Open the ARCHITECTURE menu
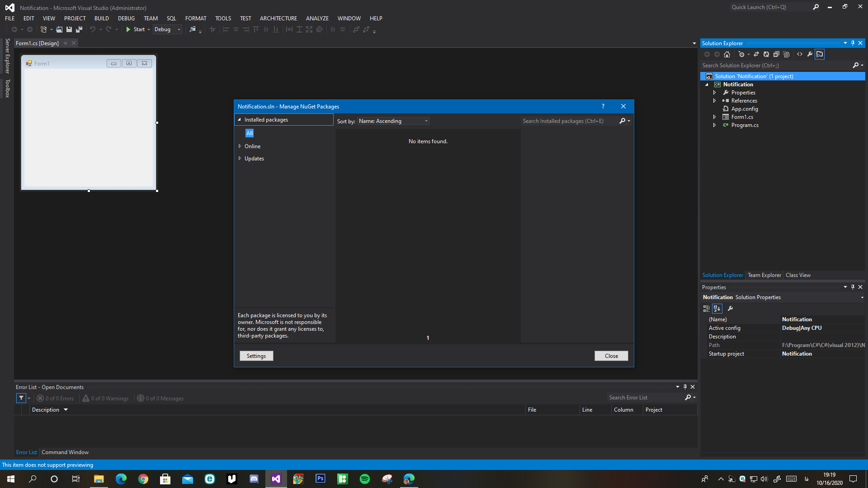 click(278, 19)
